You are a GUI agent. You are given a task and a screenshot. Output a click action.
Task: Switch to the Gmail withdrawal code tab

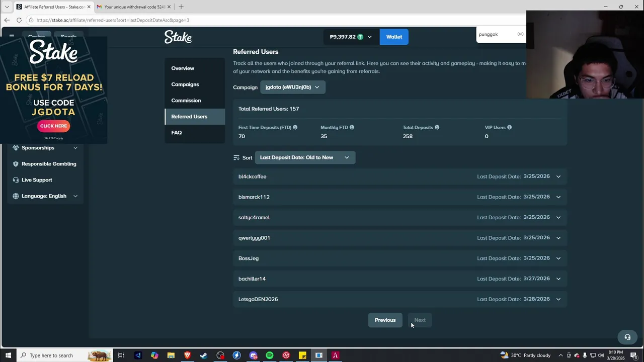pos(134,7)
